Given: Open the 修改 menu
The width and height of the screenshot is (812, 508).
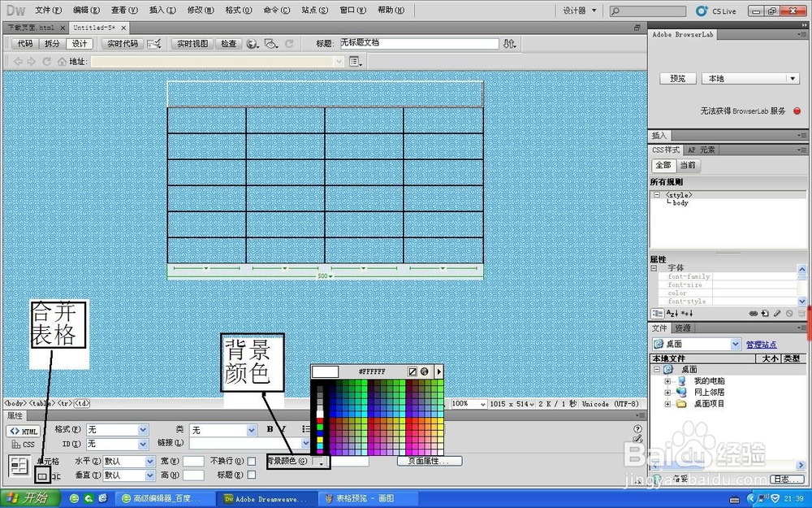Looking at the screenshot, I should pyautogui.click(x=201, y=10).
